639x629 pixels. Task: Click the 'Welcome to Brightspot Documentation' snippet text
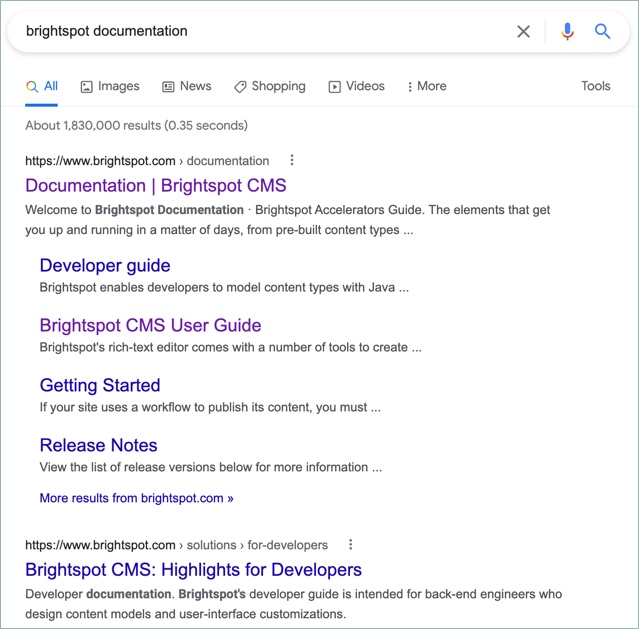[x=288, y=220]
